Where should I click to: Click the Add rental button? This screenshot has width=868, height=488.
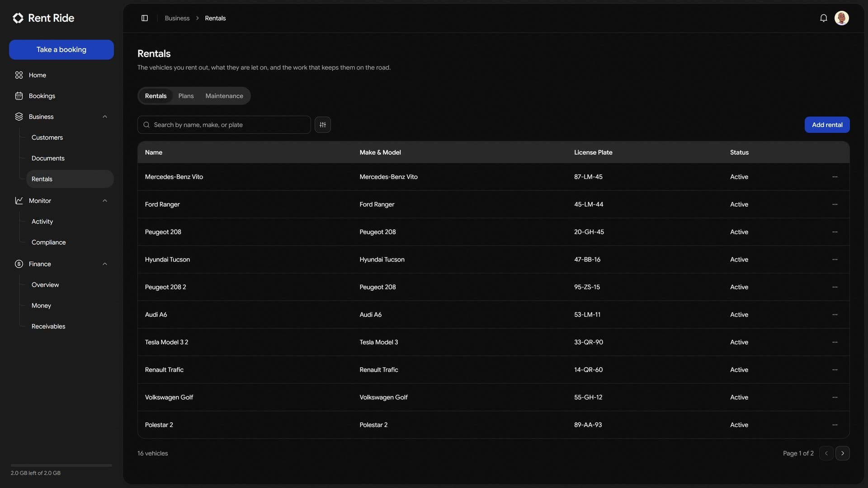(827, 125)
